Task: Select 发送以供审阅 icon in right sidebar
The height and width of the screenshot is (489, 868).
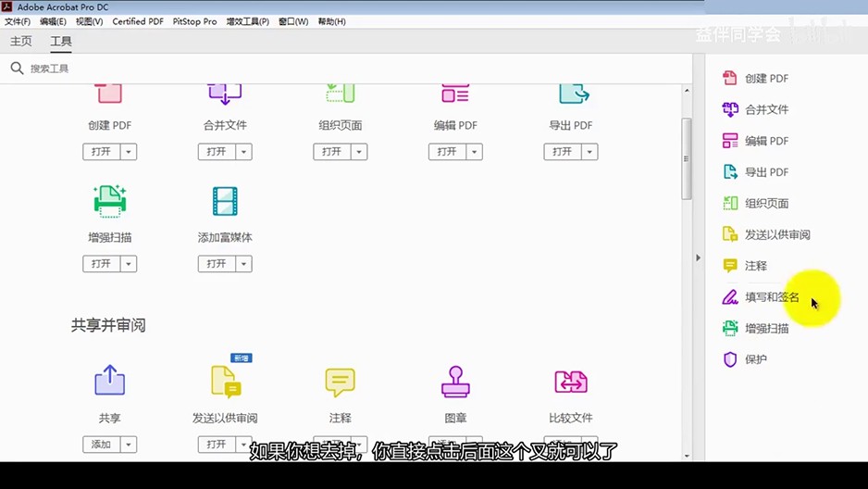Action: [730, 234]
